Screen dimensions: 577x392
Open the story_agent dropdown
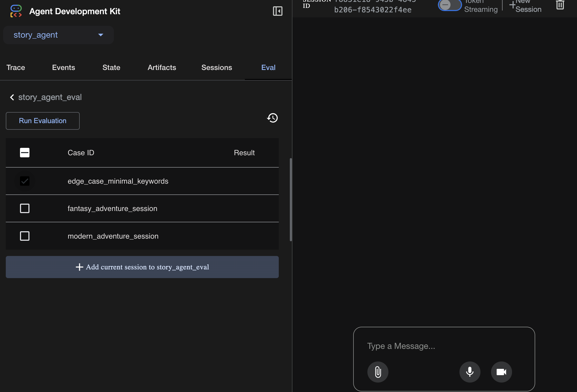click(58, 35)
